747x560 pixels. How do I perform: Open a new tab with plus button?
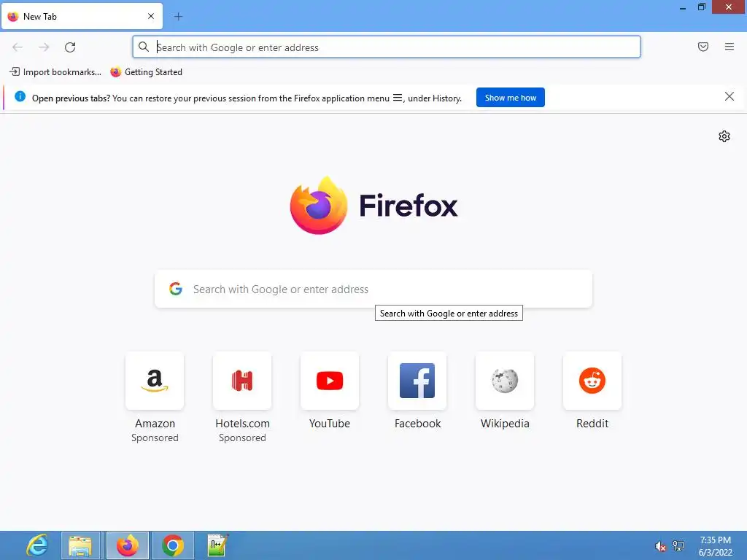point(178,17)
